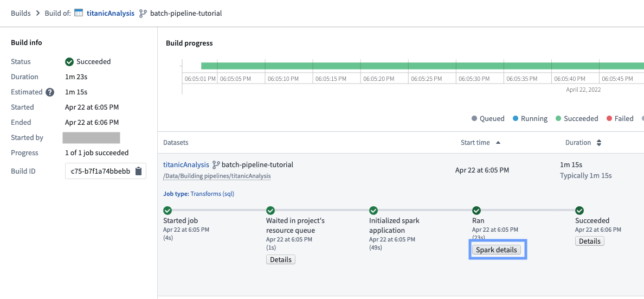This screenshot has height=299, width=644.
Task: Click the 'April 22, 2022' timeline date
Action: (x=583, y=89)
